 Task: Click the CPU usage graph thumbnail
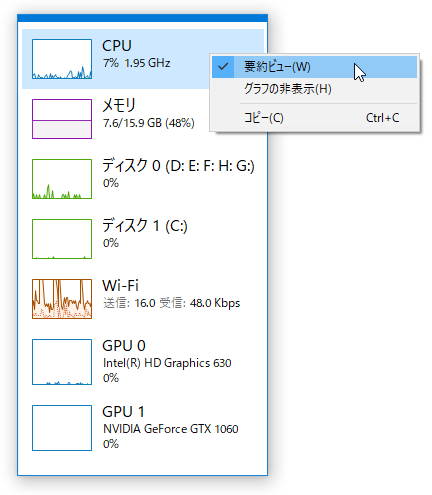pos(62,59)
